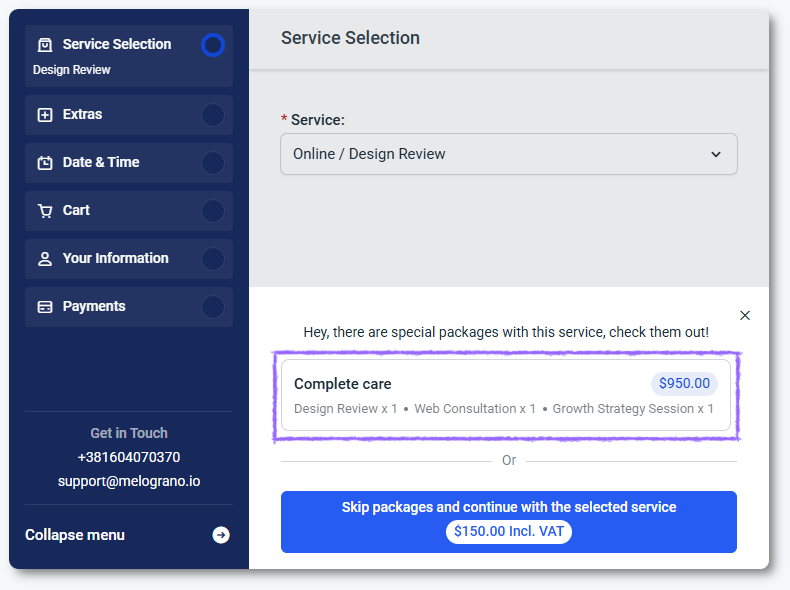Click the Date & Time calendar icon
Image resolution: width=790 pixels, height=590 pixels.
click(44, 163)
